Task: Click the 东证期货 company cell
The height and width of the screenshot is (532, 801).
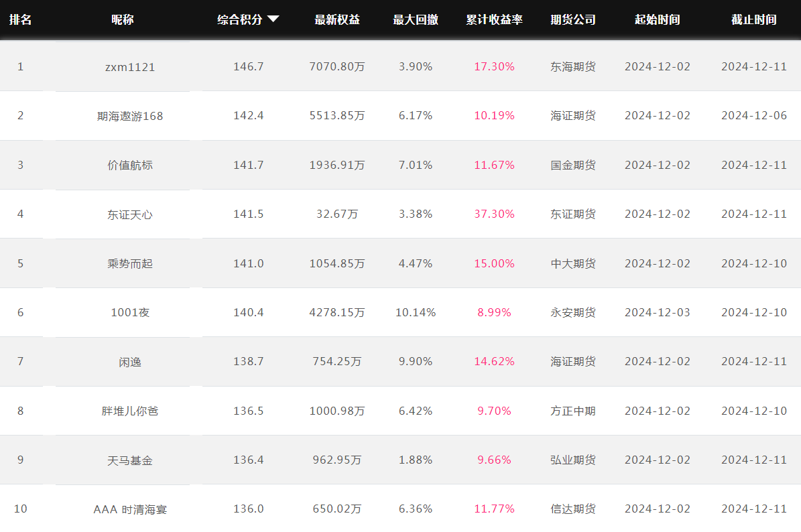Action: (572, 214)
